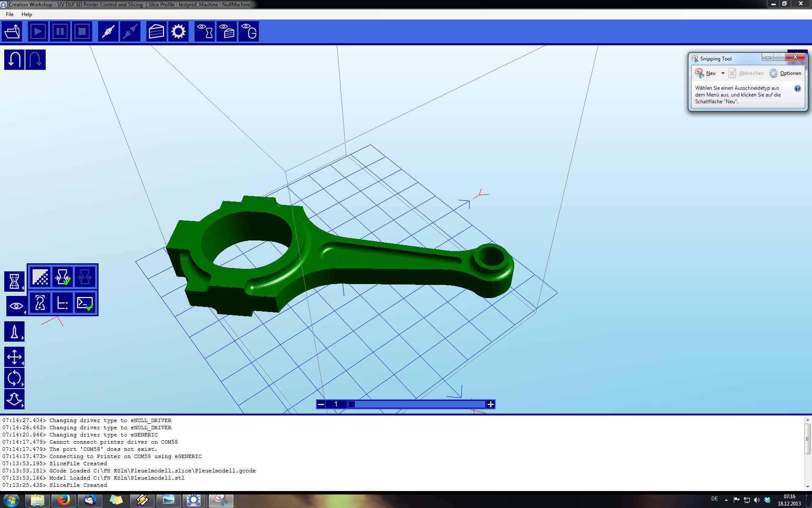This screenshot has width=812, height=508.
Task: Click the undo arrow button
Action: [14, 60]
